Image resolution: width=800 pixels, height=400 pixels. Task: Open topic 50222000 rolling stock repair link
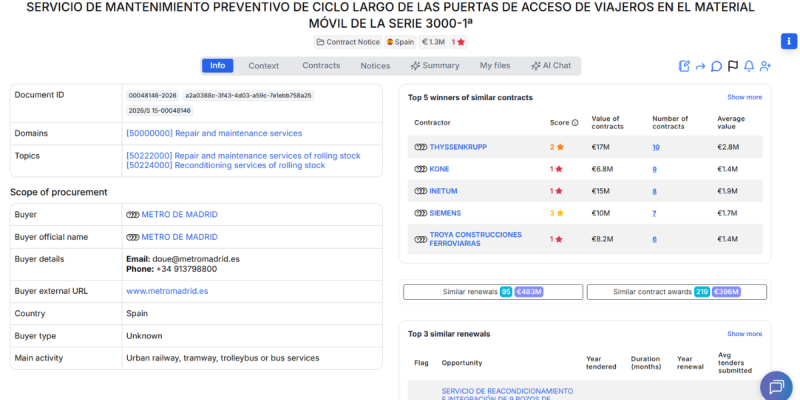click(243, 156)
